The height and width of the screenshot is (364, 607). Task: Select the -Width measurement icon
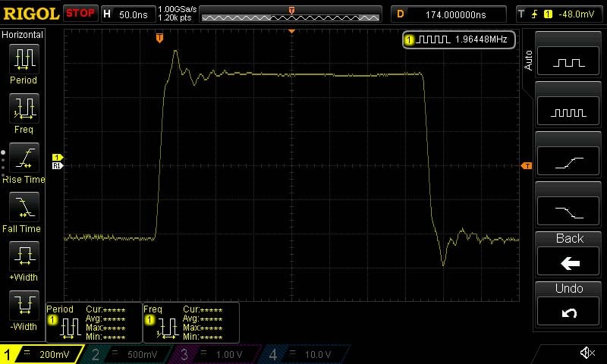tap(24, 305)
